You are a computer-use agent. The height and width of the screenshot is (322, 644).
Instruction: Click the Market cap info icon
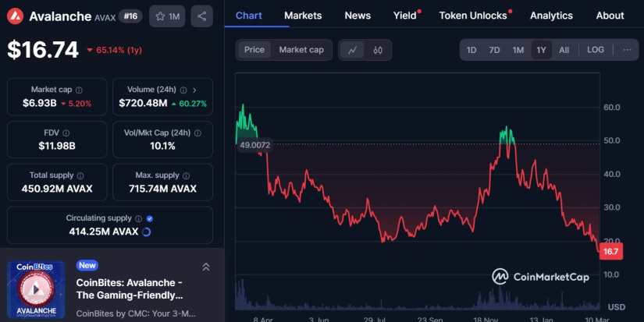[80, 90]
